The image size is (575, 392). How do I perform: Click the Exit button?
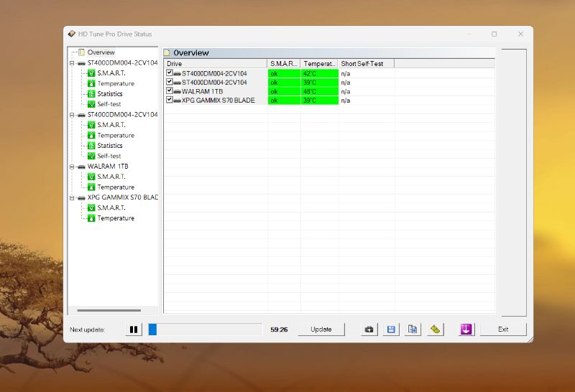[x=503, y=330]
